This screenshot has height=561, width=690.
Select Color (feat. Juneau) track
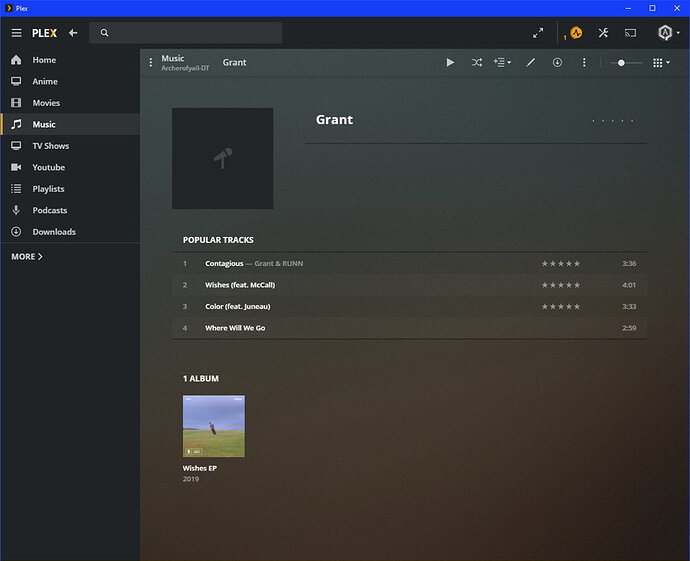tap(409, 307)
